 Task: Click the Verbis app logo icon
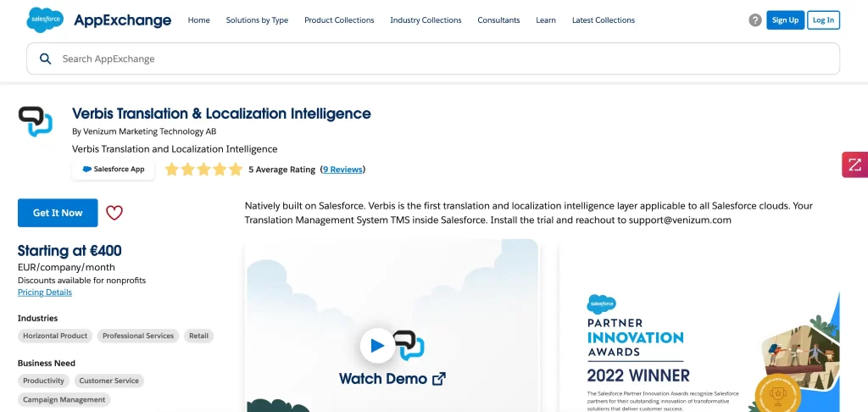pos(36,123)
